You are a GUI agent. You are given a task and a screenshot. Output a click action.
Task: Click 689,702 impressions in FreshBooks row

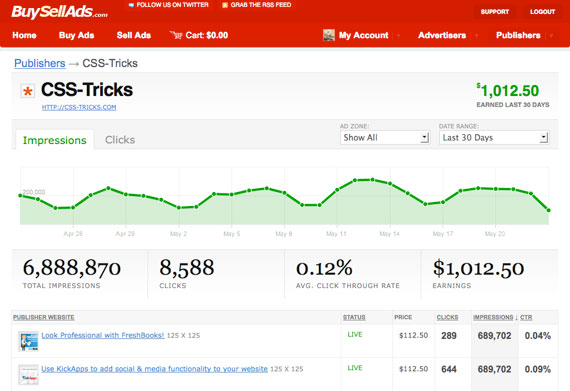(494, 335)
